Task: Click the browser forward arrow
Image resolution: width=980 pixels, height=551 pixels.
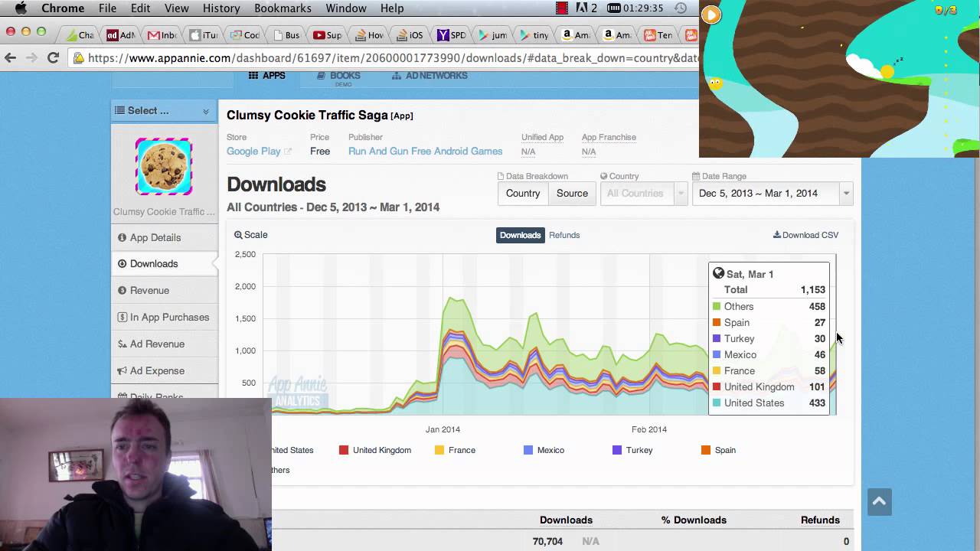Action: (x=31, y=57)
